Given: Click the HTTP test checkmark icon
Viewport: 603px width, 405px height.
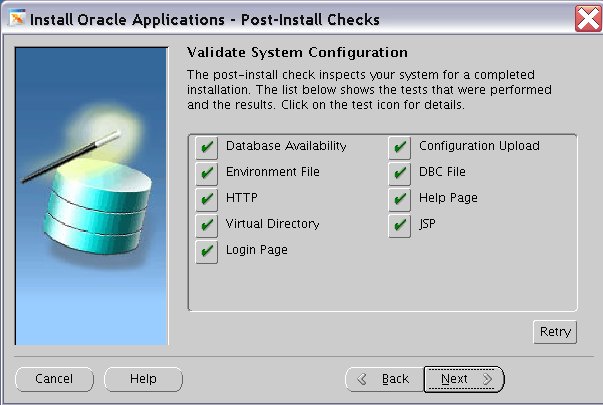Looking at the screenshot, I should (207, 199).
